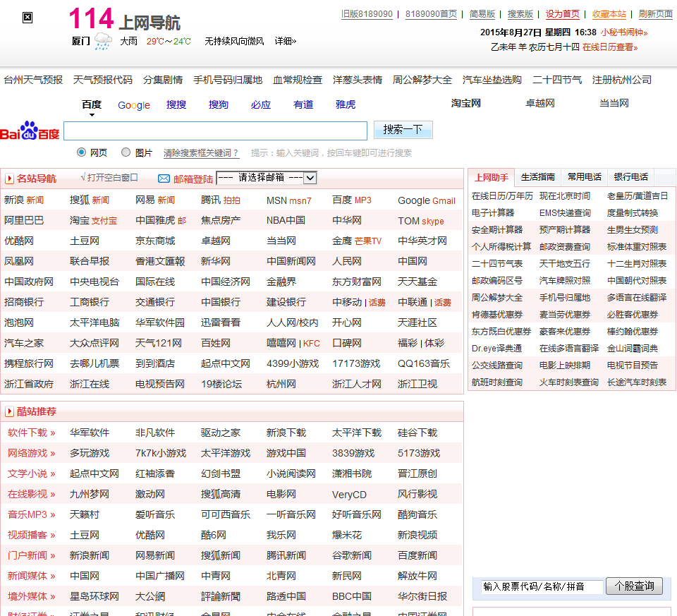Click the arrow icon beside 名站导航
Image resolution: width=677 pixels, height=616 pixels.
[9, 179]
